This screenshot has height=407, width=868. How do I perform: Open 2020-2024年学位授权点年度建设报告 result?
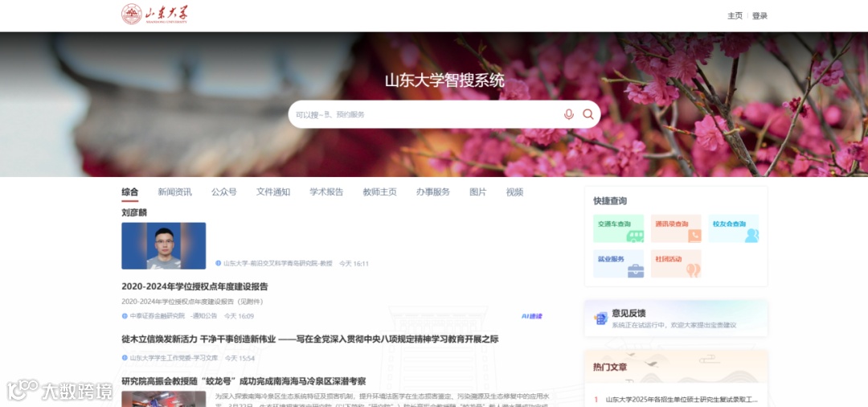click(x=194, y=287)
